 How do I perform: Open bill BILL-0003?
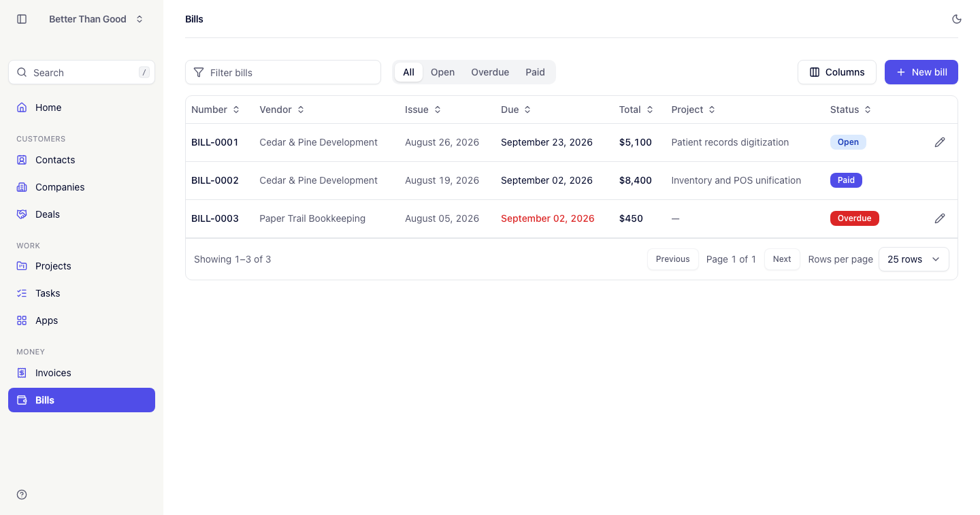pos(215,218)
